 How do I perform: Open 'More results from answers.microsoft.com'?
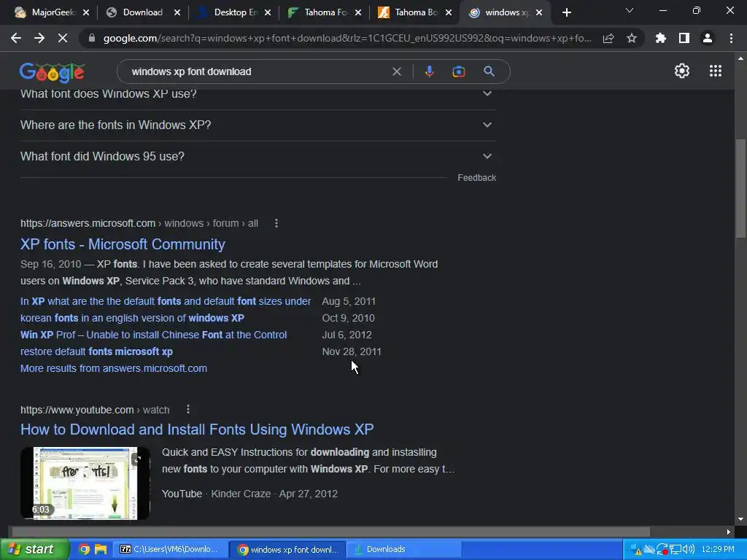113,368
